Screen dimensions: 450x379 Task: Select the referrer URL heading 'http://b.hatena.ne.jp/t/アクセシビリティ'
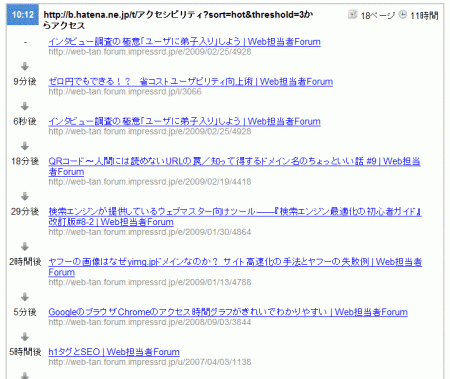point(178,20)
